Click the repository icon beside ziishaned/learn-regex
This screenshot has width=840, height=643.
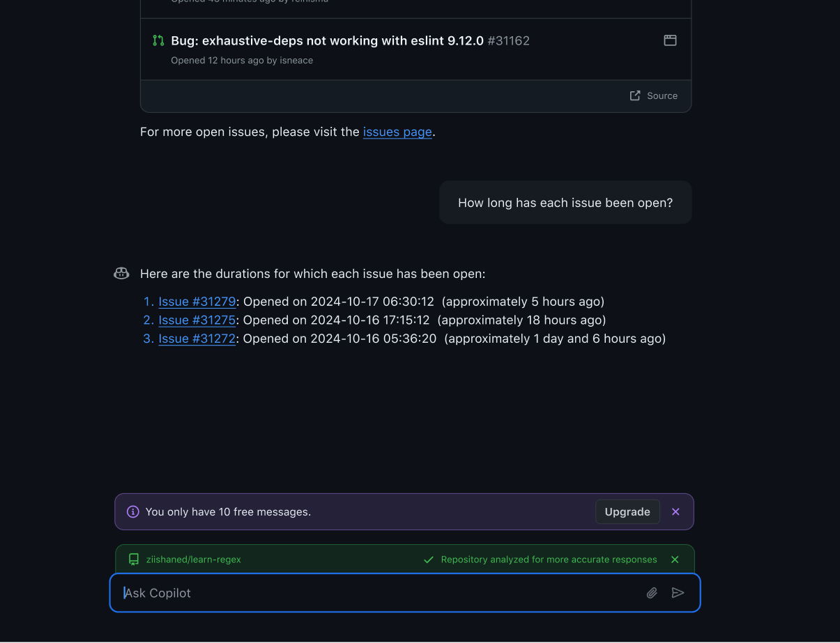click(134, 559)
